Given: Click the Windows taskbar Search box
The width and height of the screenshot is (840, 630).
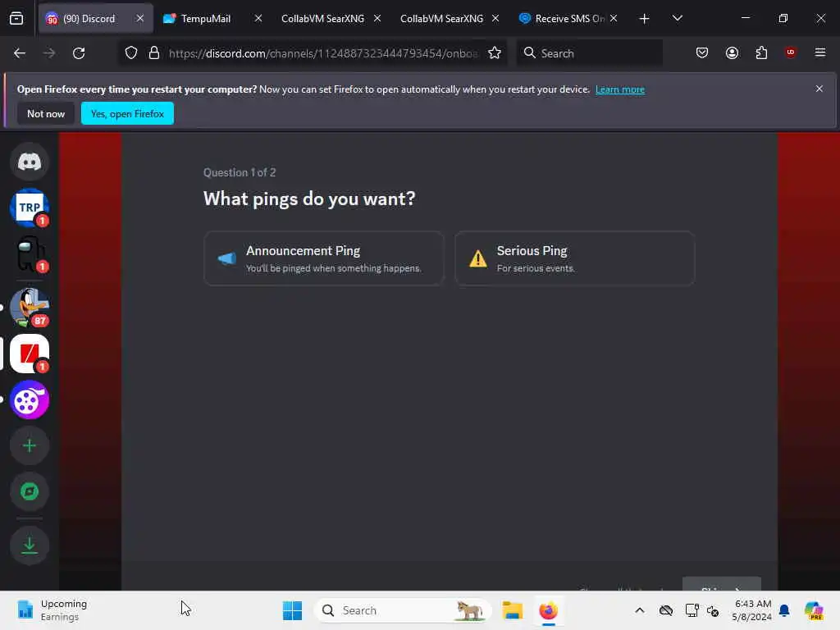Looking at the screenshot, I should (x=403, y=610).
